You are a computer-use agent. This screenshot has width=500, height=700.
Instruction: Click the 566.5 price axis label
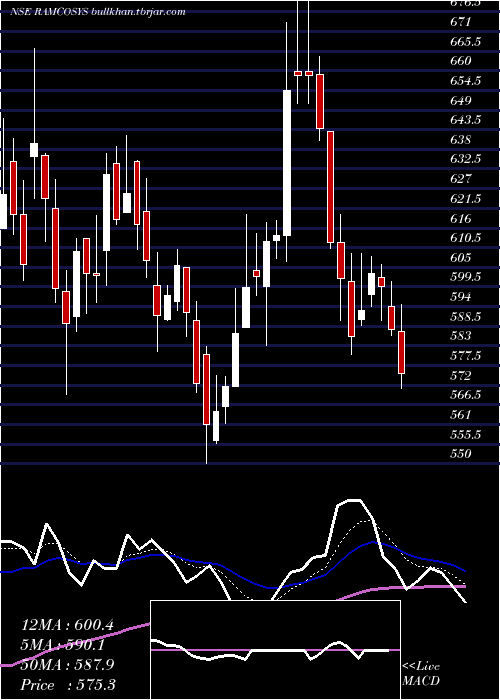click(465, 395)
